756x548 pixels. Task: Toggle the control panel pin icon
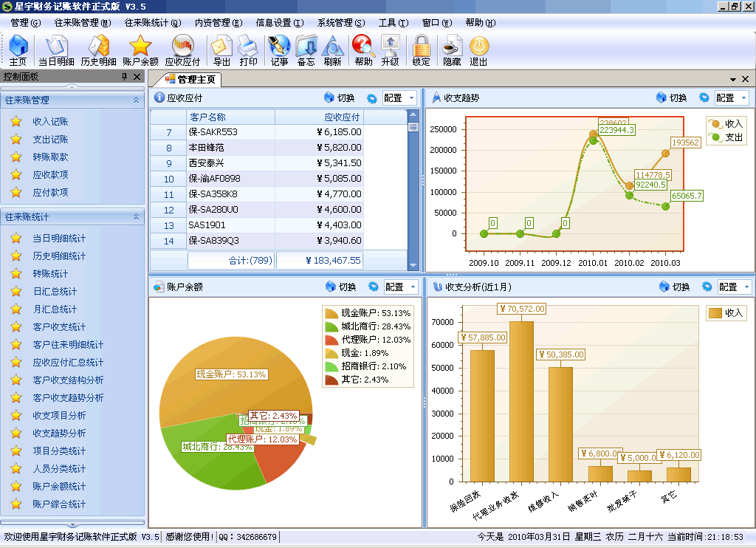125,78
